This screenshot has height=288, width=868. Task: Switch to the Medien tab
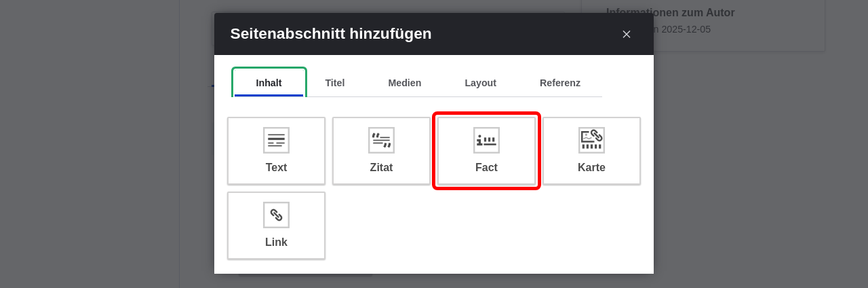tap(405, 83)
